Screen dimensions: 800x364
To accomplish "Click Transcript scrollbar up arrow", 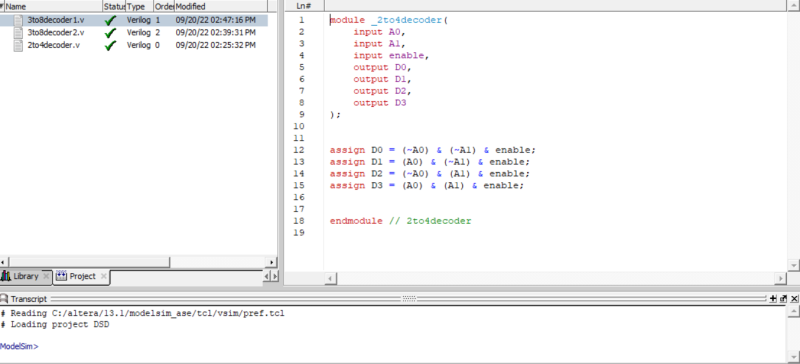I will (793, 310).
